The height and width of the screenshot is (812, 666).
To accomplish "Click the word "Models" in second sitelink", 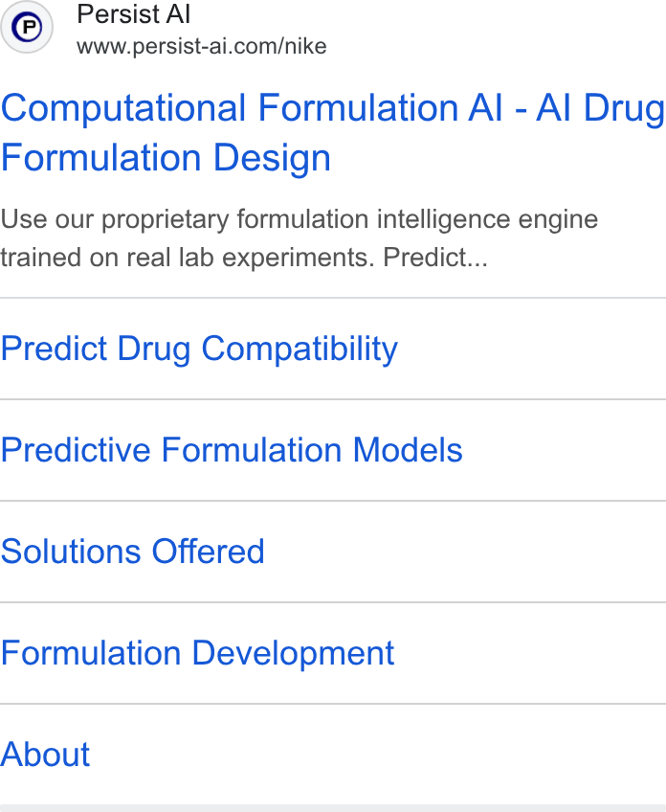I will [x=408, y=449].
